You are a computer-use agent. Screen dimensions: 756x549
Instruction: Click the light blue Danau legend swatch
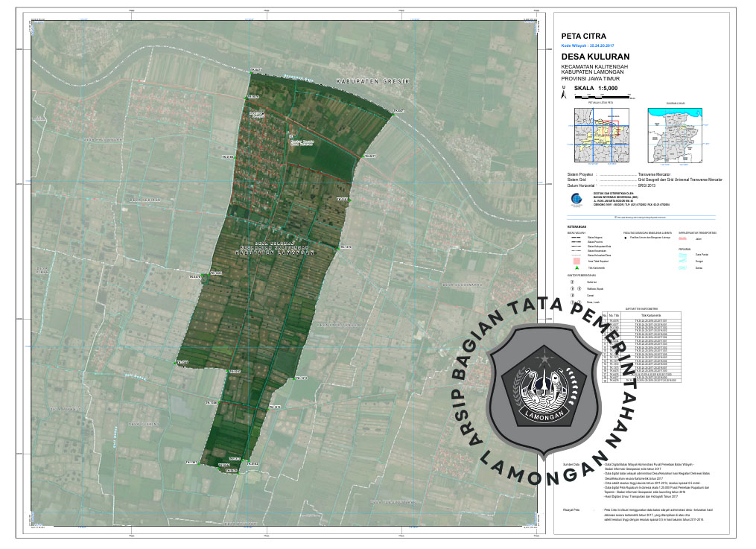coord(684,267)
